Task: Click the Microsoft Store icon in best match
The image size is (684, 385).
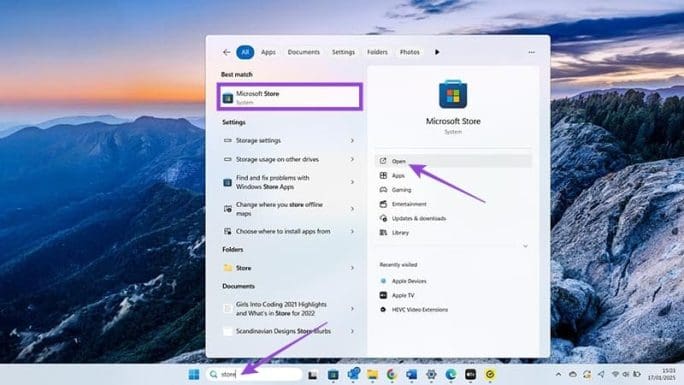Action: tap(228, 98)
